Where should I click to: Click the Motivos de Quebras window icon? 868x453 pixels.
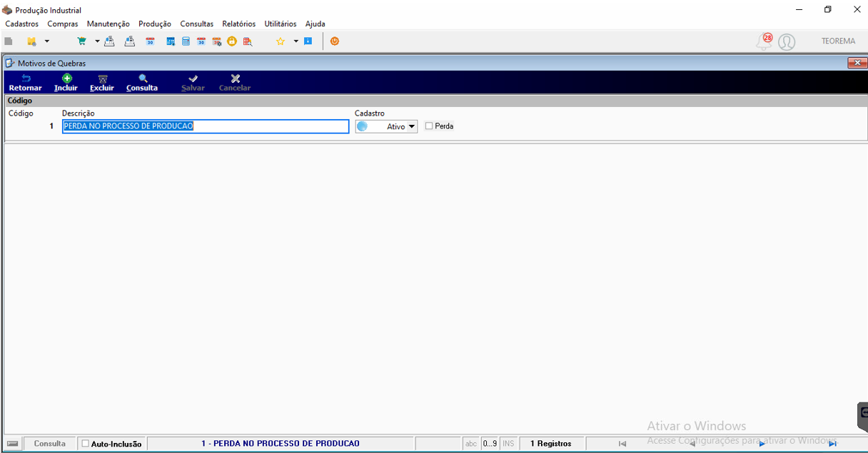[x=10, y=63]
